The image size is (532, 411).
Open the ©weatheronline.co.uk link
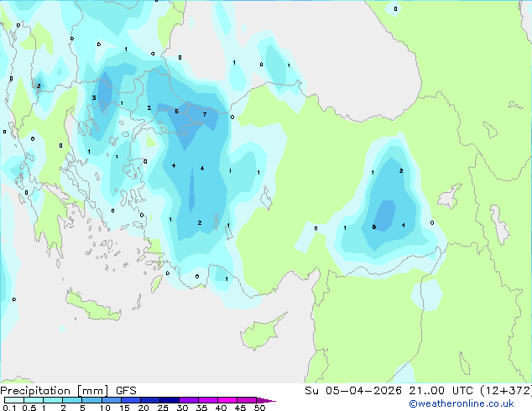pyautogui.click(x=462, y=403)
